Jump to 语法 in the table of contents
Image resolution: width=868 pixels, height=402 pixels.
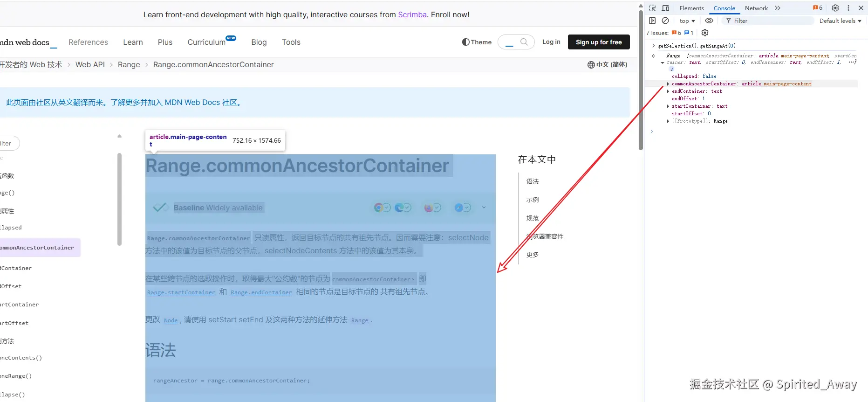533,181
